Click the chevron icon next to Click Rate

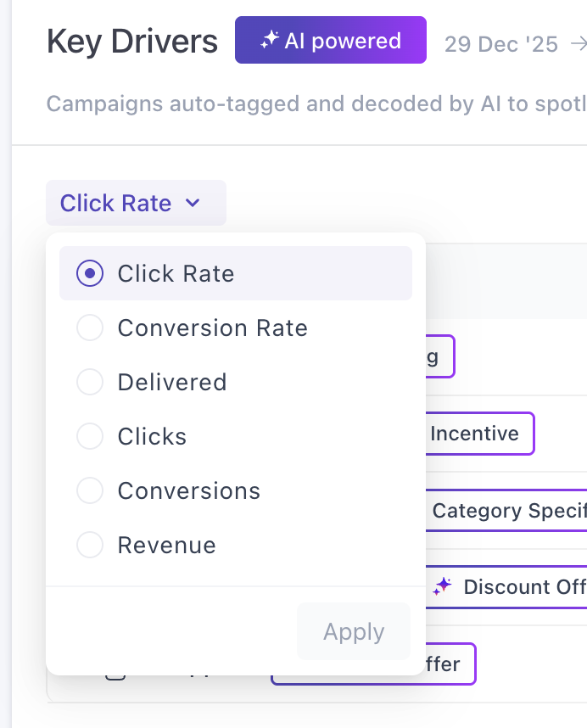[193, 203]
